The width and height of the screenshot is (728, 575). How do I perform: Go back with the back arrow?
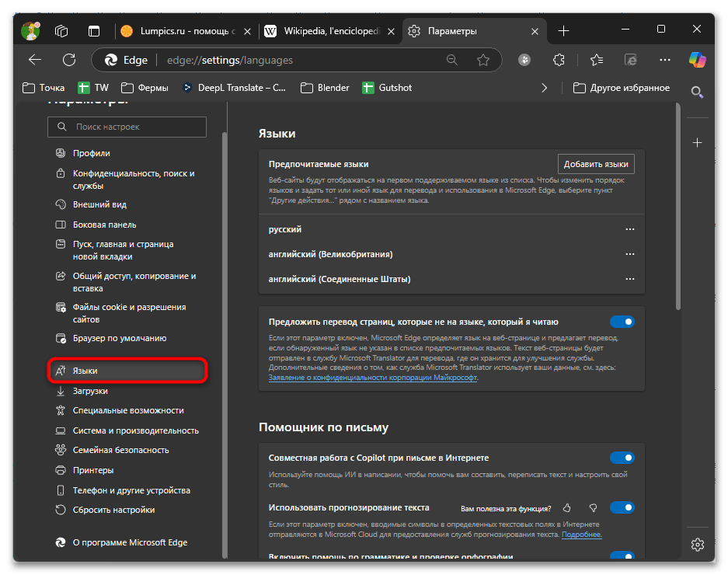[35, 60]
